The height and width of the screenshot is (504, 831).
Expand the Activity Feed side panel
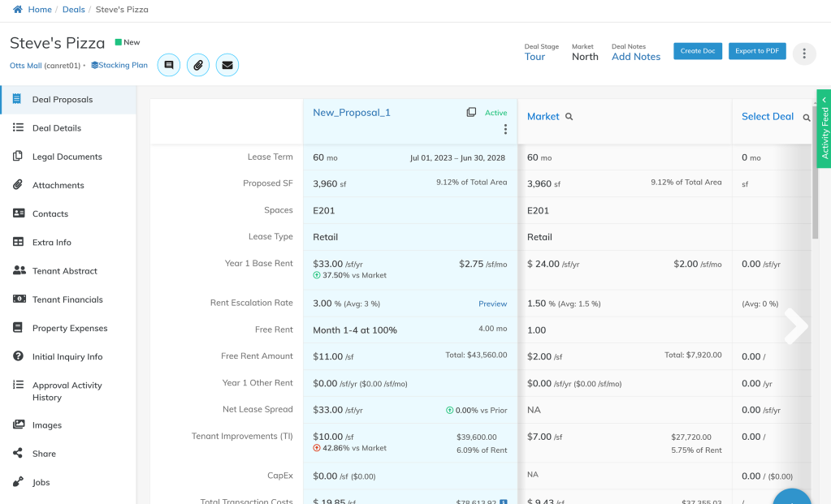pos(825,129)
